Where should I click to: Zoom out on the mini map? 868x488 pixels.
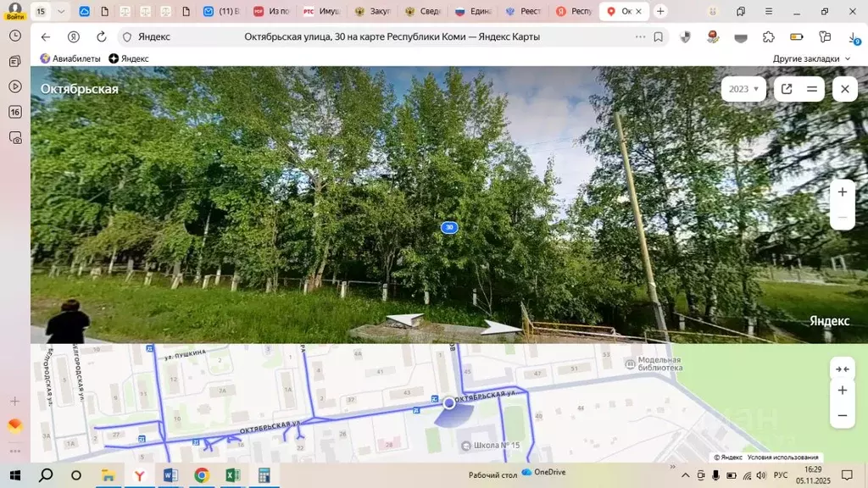(x=842, y=415)
